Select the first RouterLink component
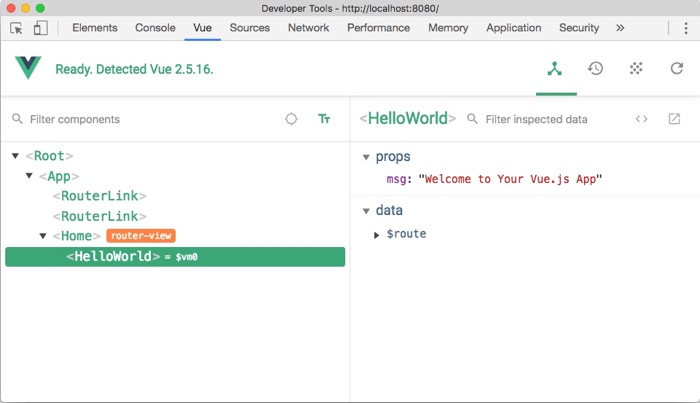Viewport: 700px width, 403px height. (100, 196)
